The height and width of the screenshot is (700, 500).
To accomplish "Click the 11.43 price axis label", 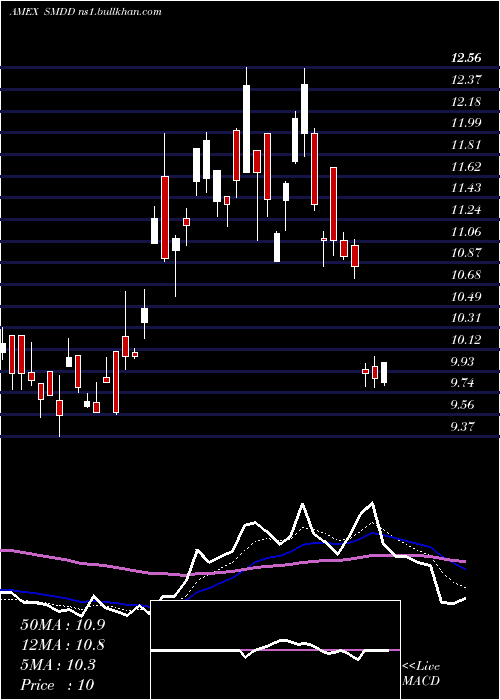I will 466,188.
